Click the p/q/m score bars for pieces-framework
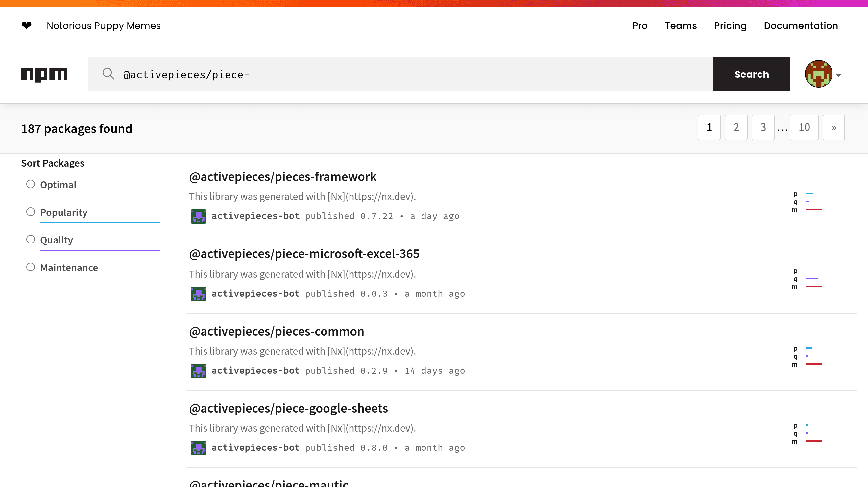The image size is (868, 487). pyautogui.click(x=807, y=202)
